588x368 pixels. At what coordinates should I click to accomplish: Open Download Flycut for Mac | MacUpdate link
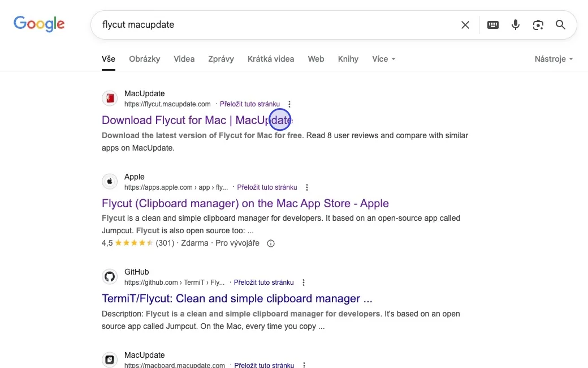(197, 120)
